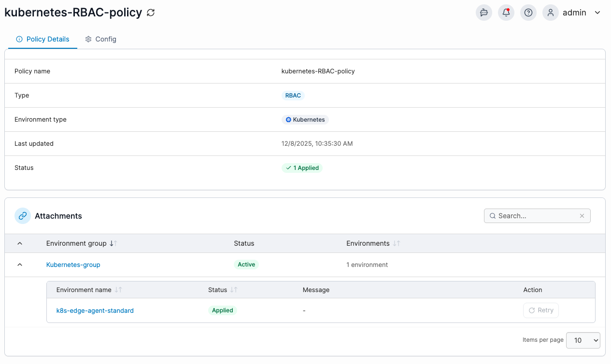611x364 pixels.
Task: Collapse the Kubernetes-group row
Action: coord(20,265)
